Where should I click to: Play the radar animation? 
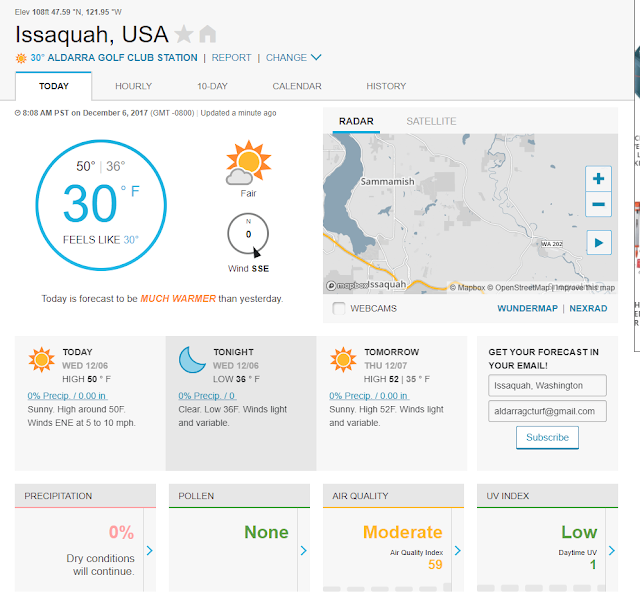tap(598, 242)
